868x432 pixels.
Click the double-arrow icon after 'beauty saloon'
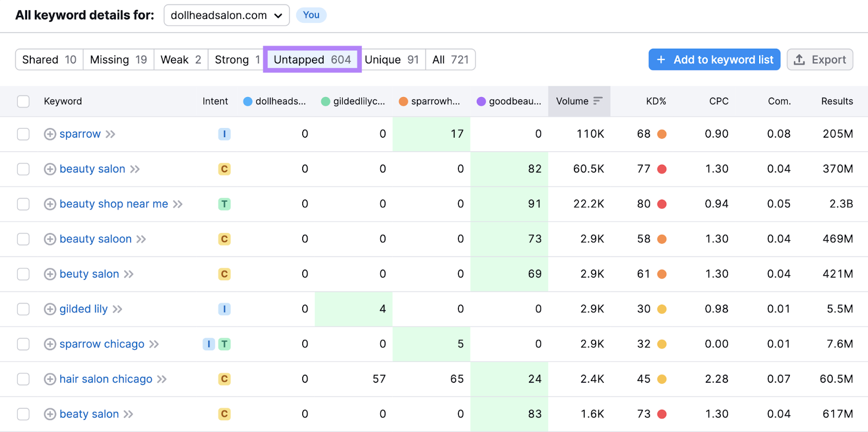pyautogui.click(x=141, y=239)
